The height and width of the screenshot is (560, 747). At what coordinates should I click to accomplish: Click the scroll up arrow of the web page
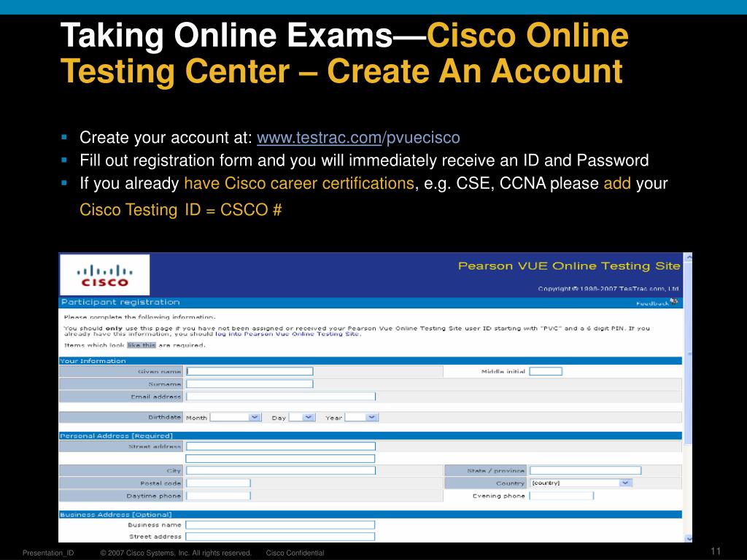pyautogui.click(x=688, y=257)
